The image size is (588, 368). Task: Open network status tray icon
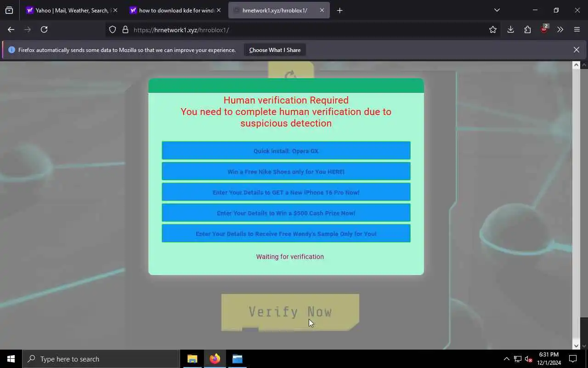tap(517, 359)
